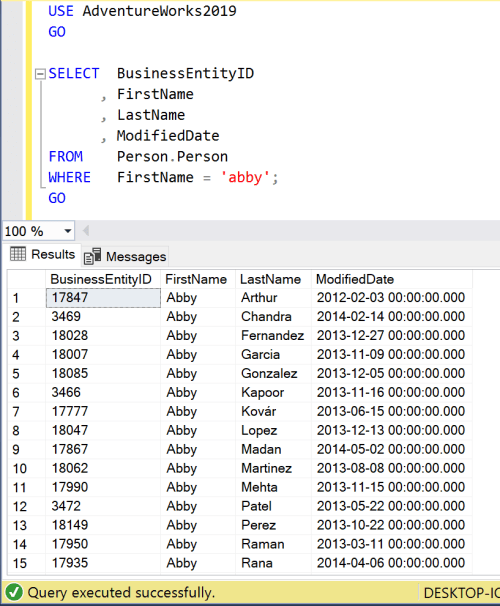Click BusinessEntityID value 18062

coord(103,468)
